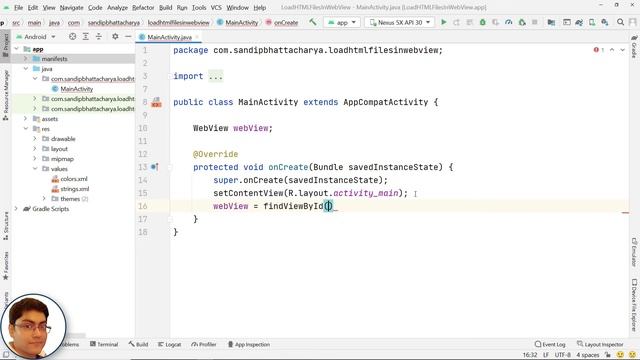The image size is (640, 360).
Task: Click Expand All in the Project panel
Action: click(x=86, y=37)
